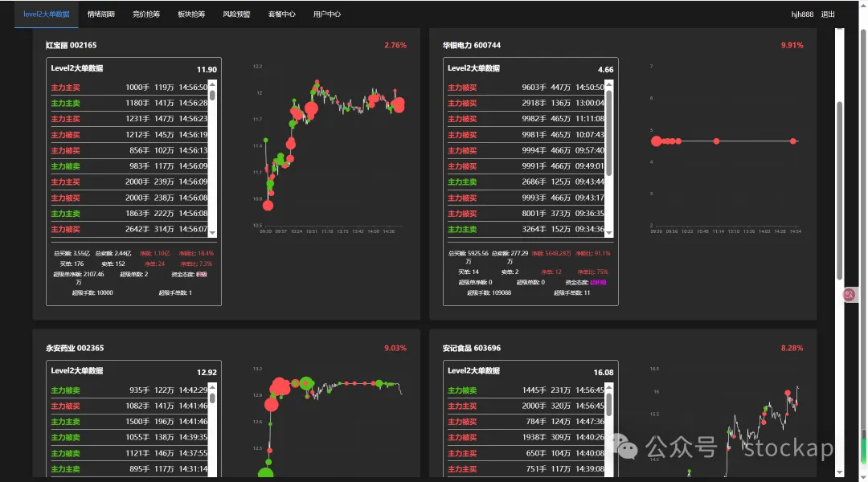The height and width of the screenshot is (482, 868).
Task: Select the row 2000手 320万 14:56:45
Action: 526,406
